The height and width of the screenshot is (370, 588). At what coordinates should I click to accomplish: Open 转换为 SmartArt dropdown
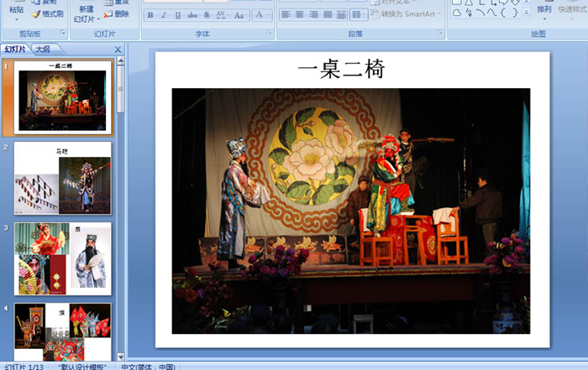coord(406,14)
